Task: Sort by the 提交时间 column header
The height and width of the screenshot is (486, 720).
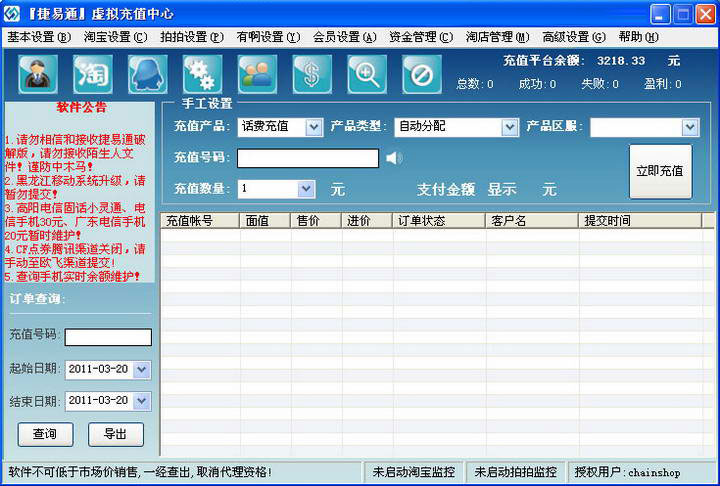Action: pos(640,221)
